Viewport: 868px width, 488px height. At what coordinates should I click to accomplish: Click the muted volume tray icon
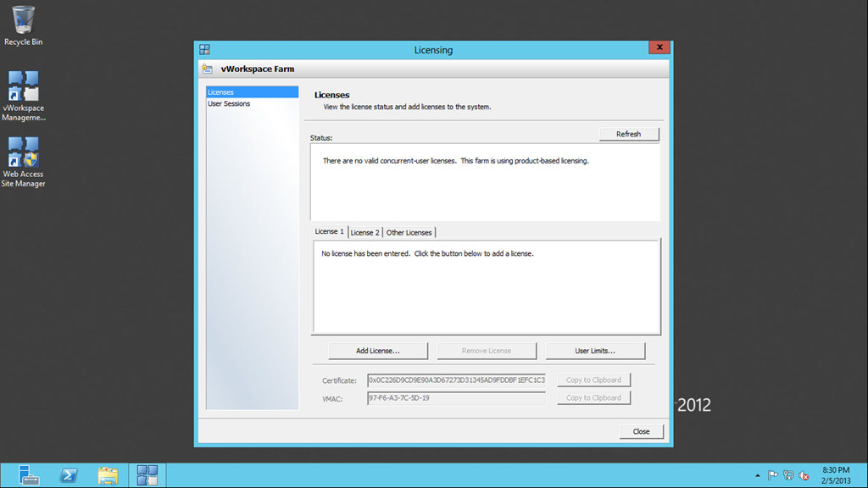coord(804,475)
